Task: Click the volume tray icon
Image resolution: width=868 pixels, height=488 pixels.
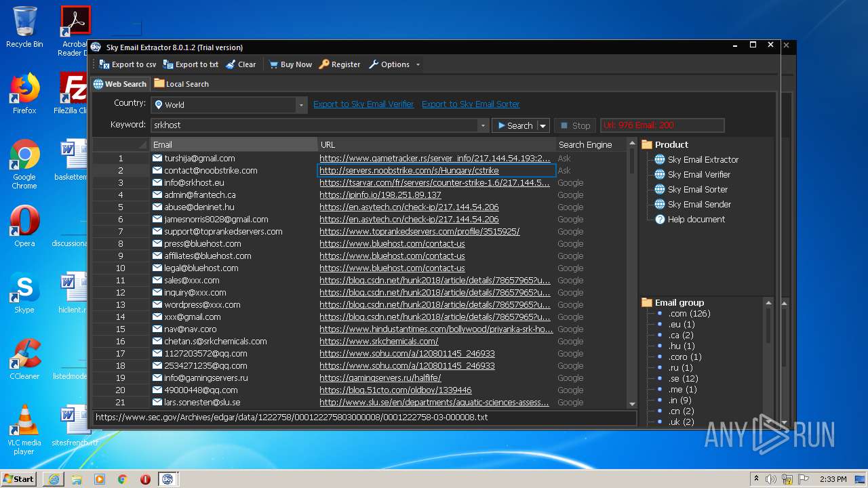Action: pyautogui.click(x=771, y=479)
